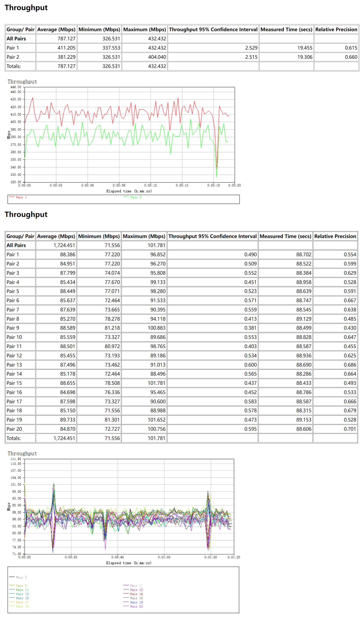Click the Pair 13 legend entry

19,594
